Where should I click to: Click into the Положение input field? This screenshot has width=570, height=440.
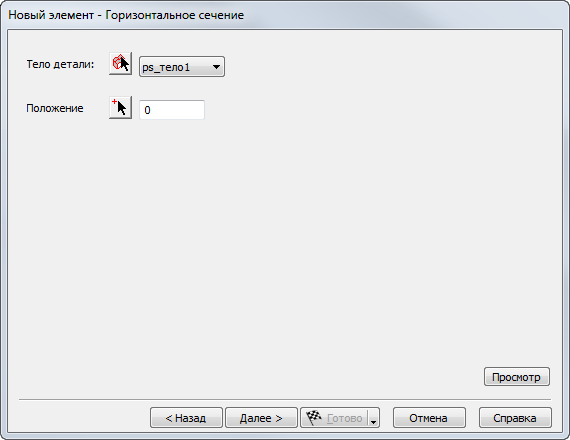[172, 110]
